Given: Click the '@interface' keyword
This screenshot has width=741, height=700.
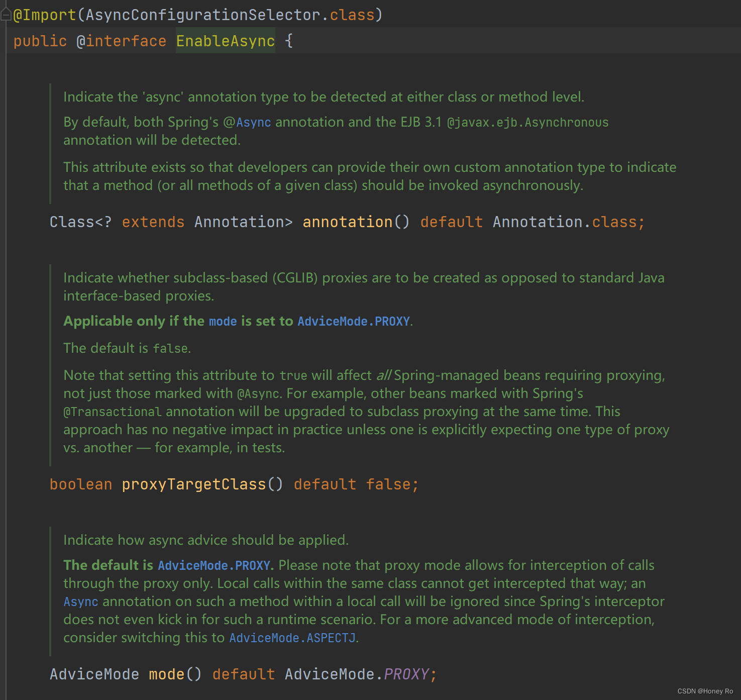Looking at the screenshot, I should (121, 41).
